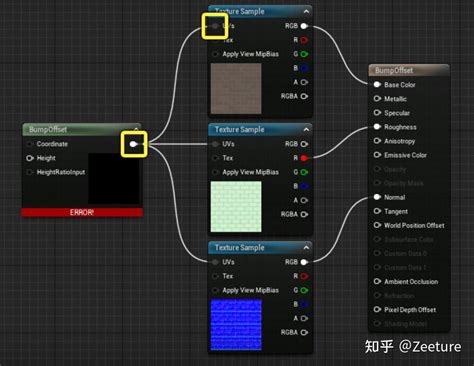Click green G output pin on pale green sample
Screen dimensions: 474x366
[x=304, y=172]
